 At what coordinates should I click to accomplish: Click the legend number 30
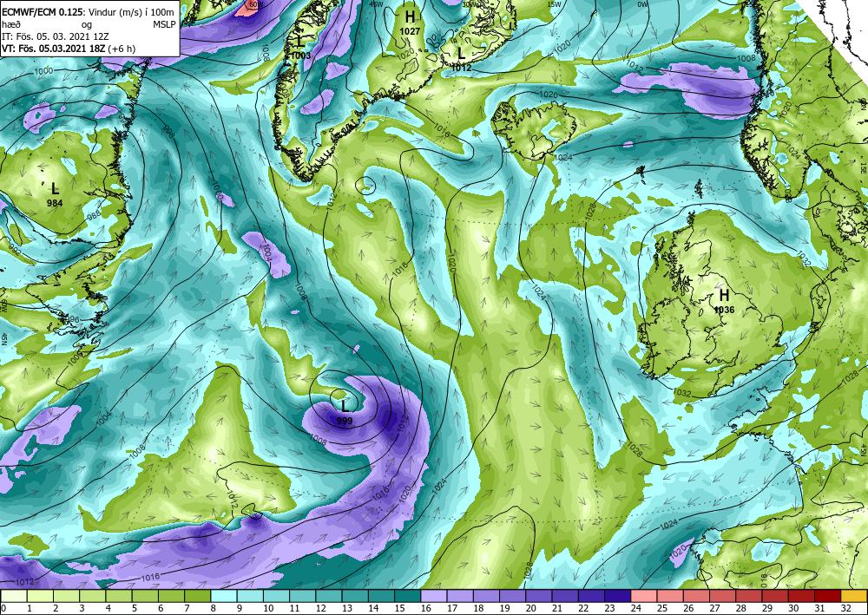click(x=792, y=609)
